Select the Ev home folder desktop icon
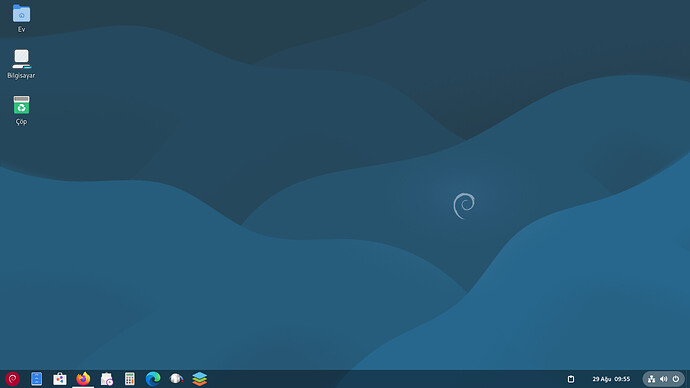This screenshot has width=690, height=388. click(x=21, y=18)
